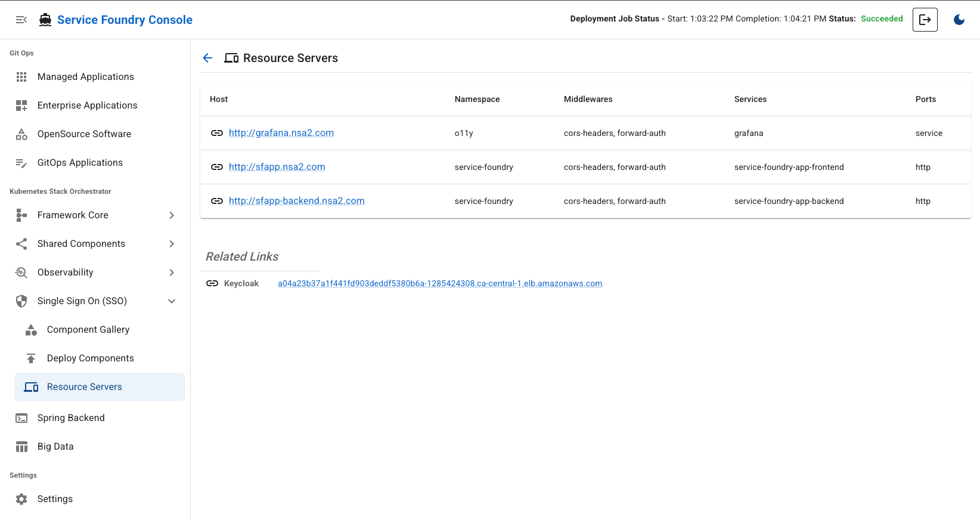This screenshot has width=980, height=520.
Task: Open the Keycloak amazonaws.com related link
Action: pyautogui.click(x=440, y=283)
